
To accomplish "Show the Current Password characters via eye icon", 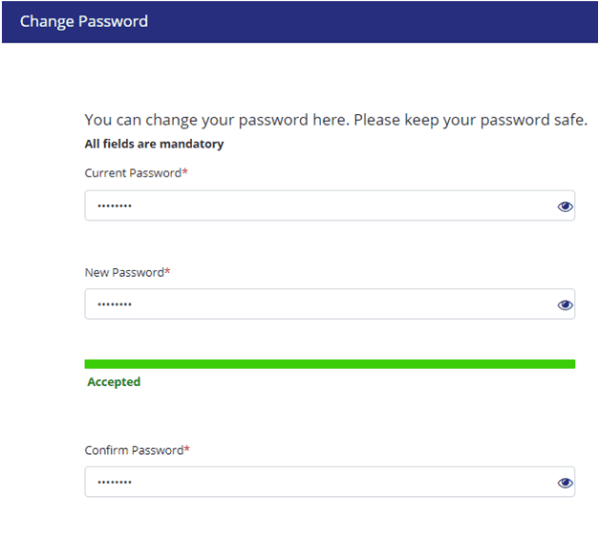I will tap(565, 206).
